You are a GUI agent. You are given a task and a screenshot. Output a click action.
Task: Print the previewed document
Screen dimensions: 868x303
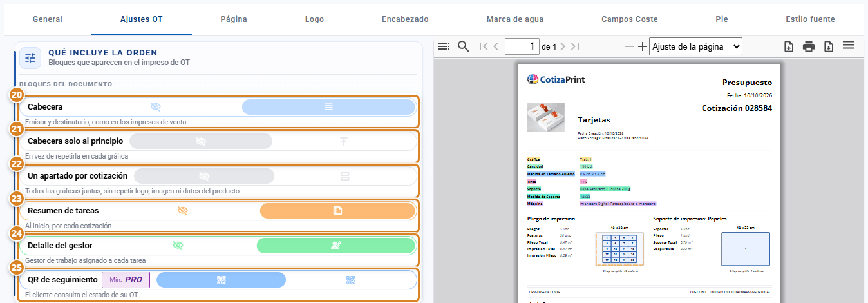tap(809, 46)
